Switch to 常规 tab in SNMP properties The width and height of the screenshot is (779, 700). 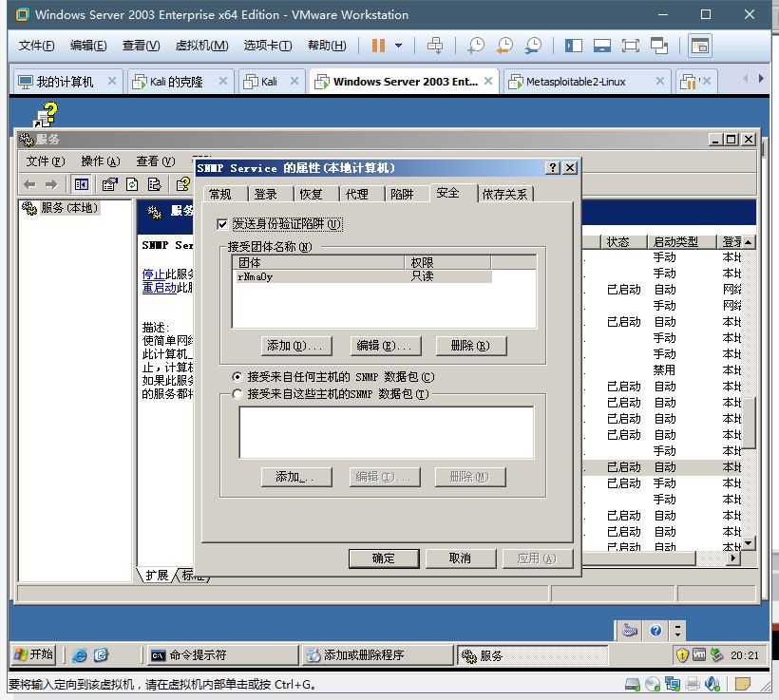pyautogui.click(x=220, y=195)
